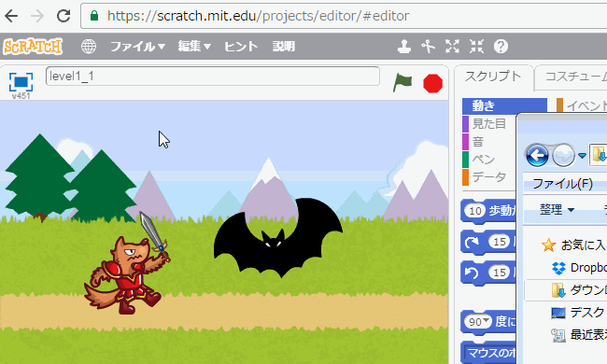Click the project name field level1_1
Image resolution: width=607 pixels, height=364 pixels.
(x=213, y=77)
